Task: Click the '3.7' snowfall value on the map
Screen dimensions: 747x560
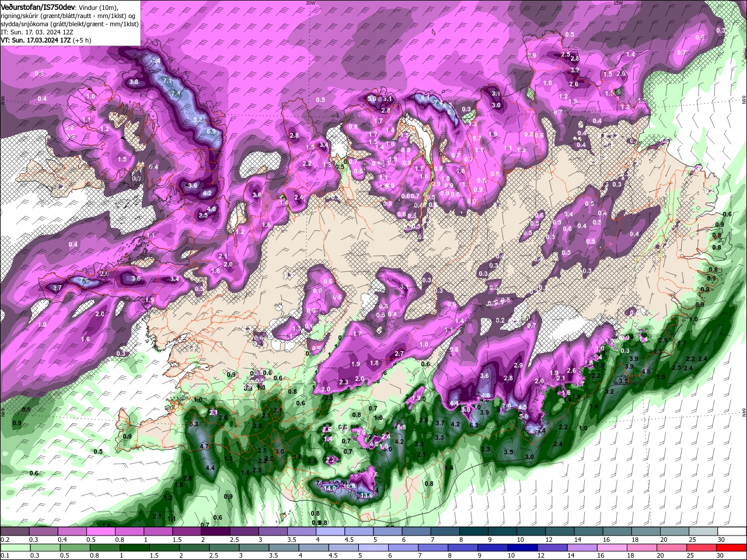Action: coord(57,288)
